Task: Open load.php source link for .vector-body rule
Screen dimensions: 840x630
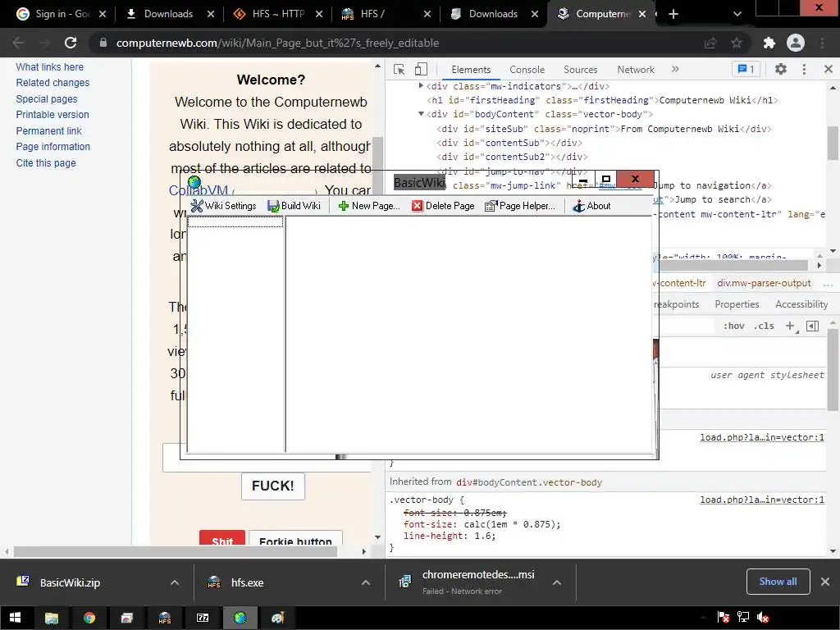Action: (762, 500)
